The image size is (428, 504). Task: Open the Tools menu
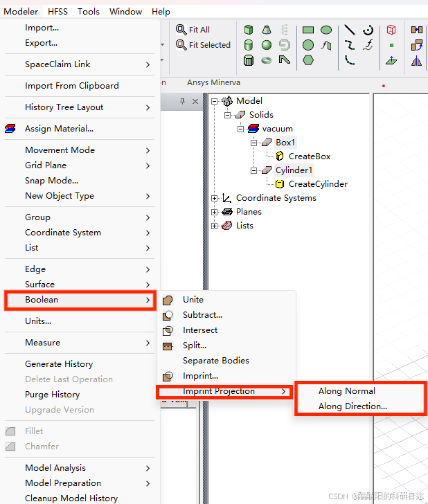pos(89,12)
